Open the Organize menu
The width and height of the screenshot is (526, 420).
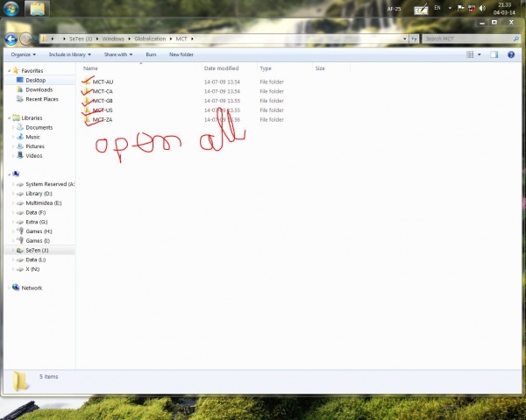(23, 54)
